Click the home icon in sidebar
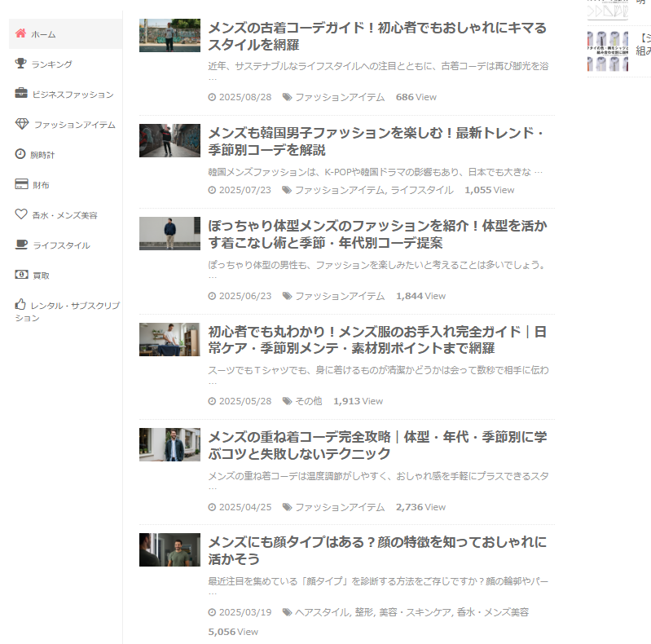 (x=21, y=34)
